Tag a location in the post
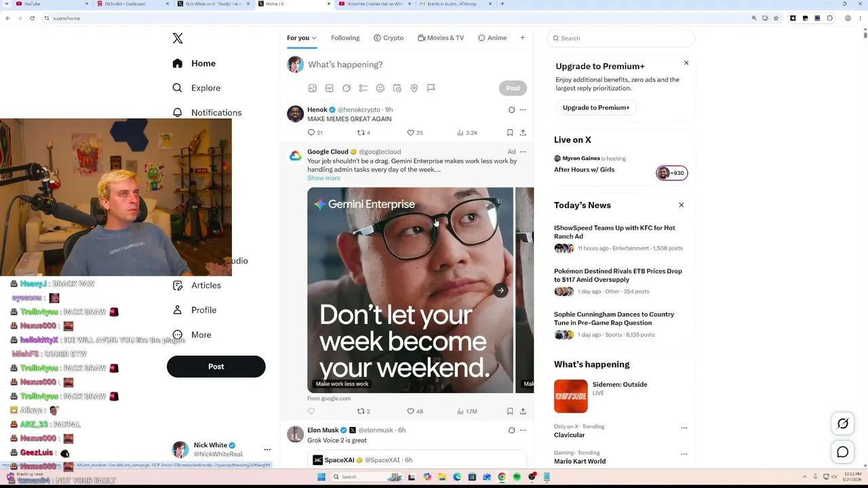The height and width of the screenshot is (488, 868). pyautogui.click(x=414, y=88)
